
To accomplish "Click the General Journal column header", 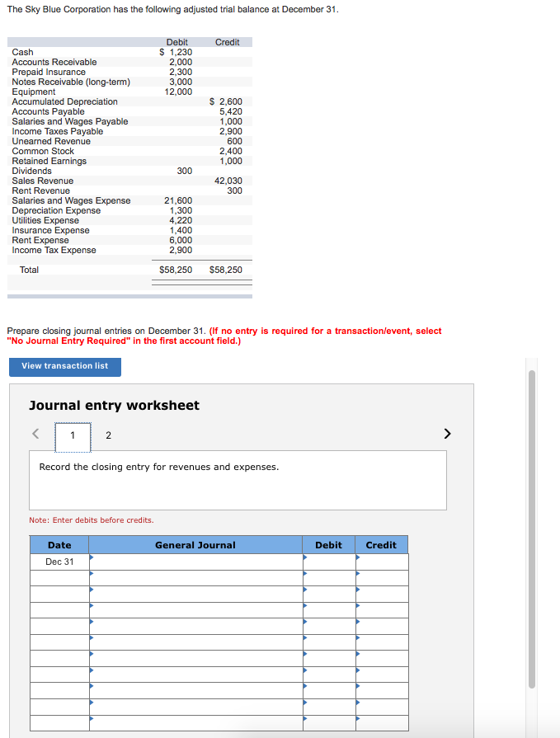I will [x=195, y=545].
